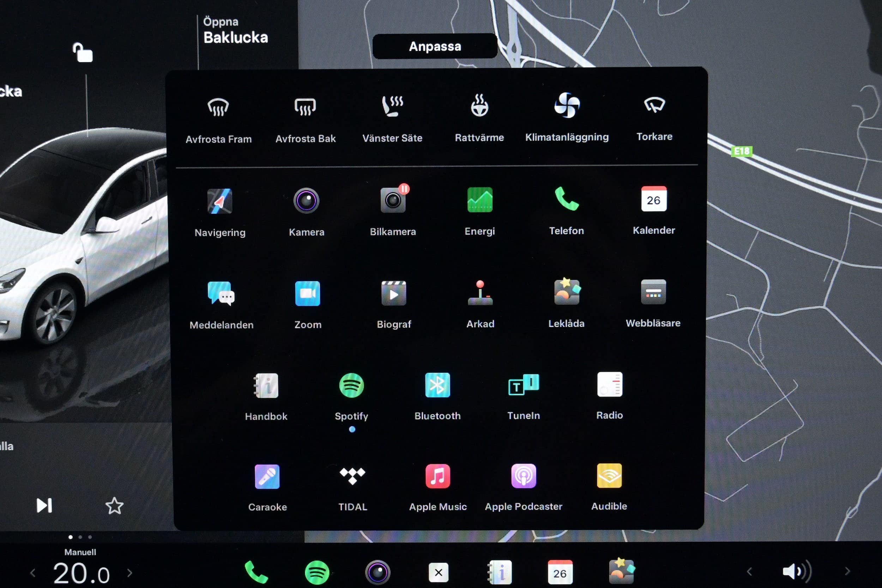Lower volume with left chevron
This screenshot has width=882, height=588.
point(749,571)
